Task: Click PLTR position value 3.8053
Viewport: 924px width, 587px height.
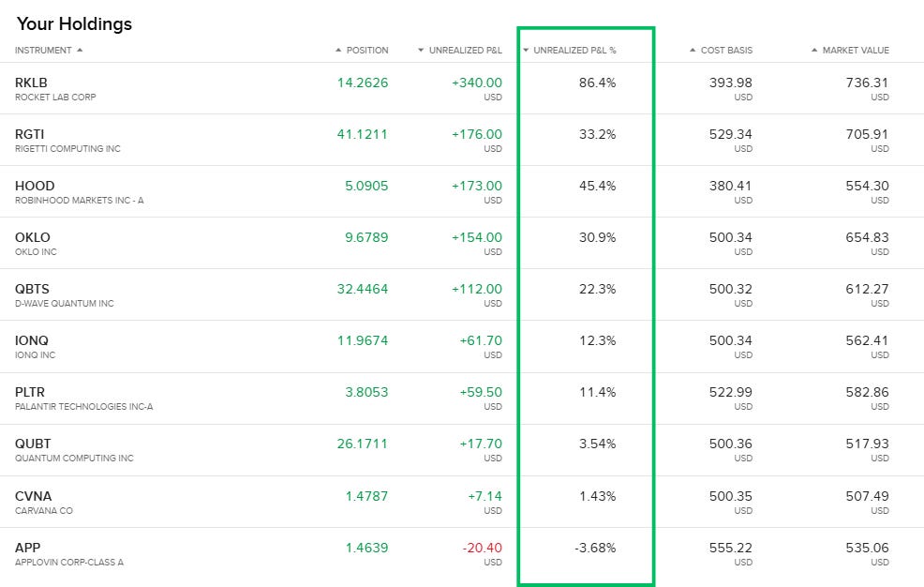Action: click(366, 392)
